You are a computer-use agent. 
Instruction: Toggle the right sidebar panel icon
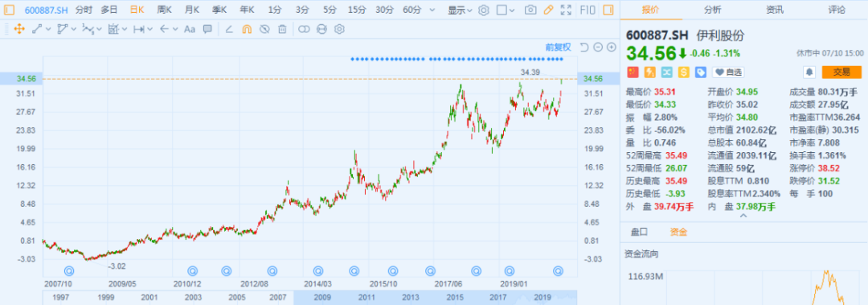coord(608,10)
